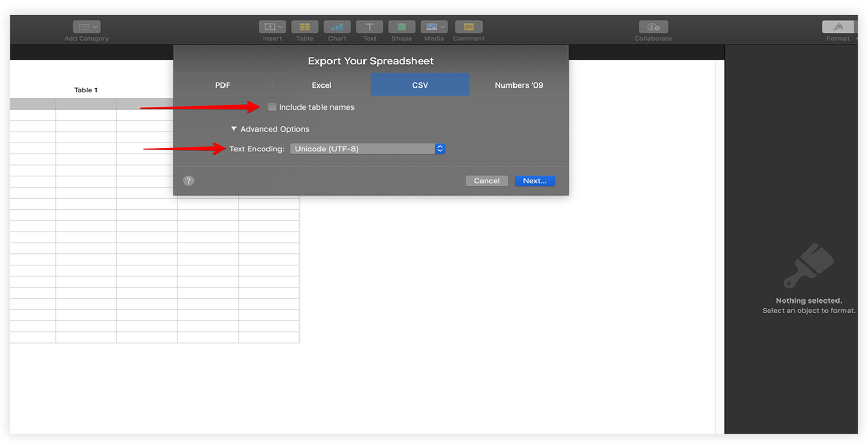Image resolution: width=868 pixels, height=444 pixels.
Task: Click the Shape toolbar icon
Action: pyautogui.click(x=402, y=27)
